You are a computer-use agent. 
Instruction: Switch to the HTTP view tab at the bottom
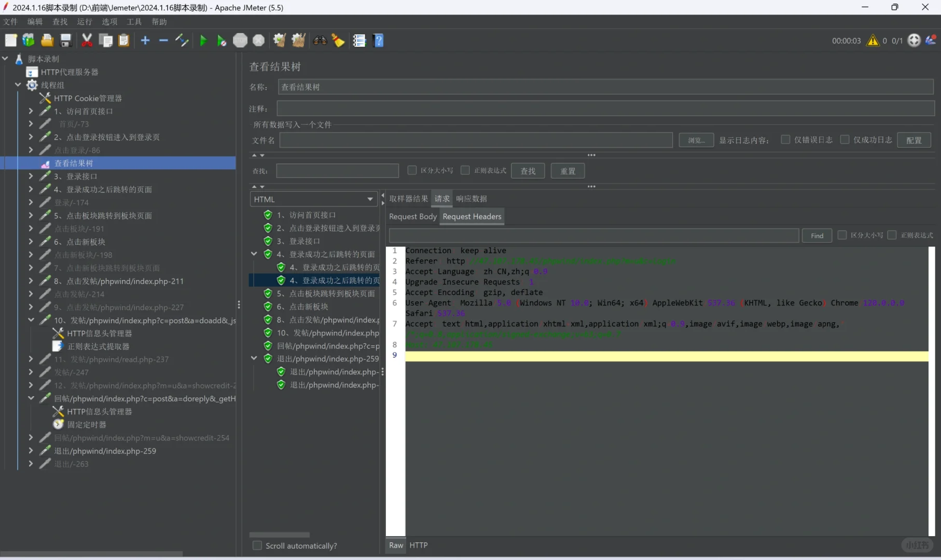419,545
